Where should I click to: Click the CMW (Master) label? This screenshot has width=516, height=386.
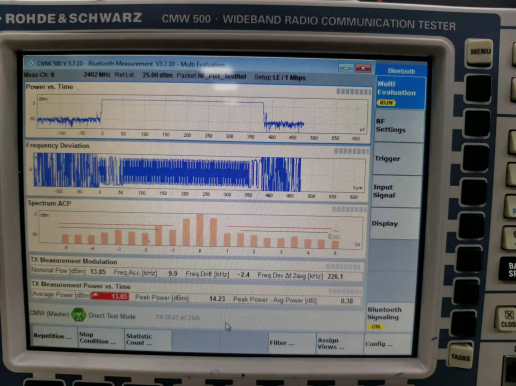49,313
